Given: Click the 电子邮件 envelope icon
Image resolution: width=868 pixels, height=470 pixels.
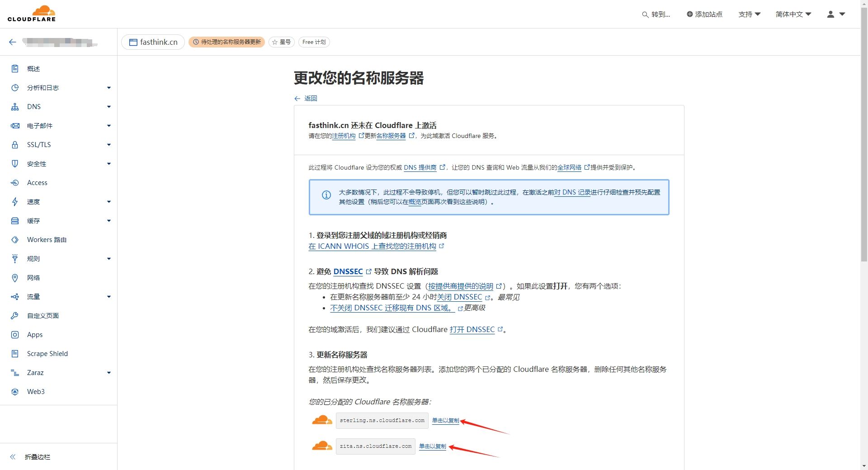Looking at the screenshot, I should coord(15,126).
